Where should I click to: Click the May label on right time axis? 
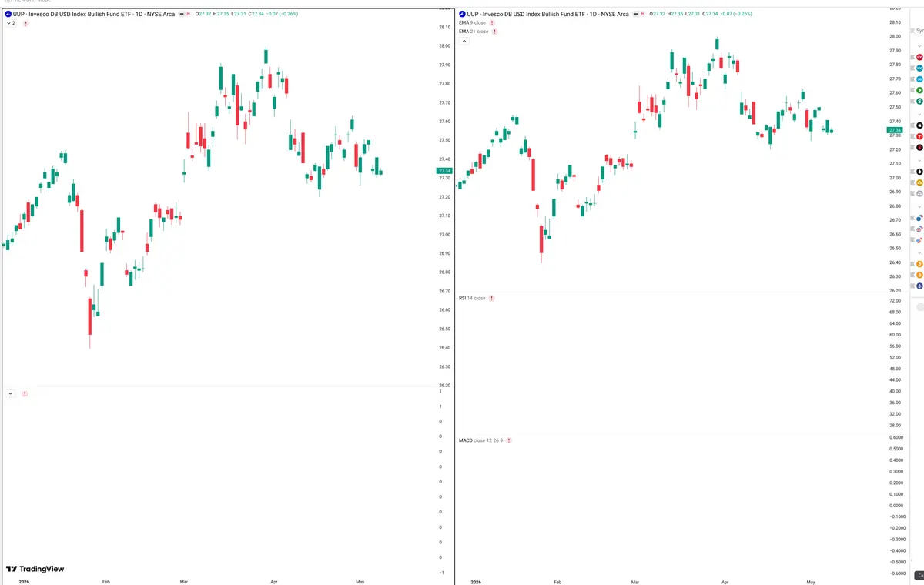click(x=810, y=583)
